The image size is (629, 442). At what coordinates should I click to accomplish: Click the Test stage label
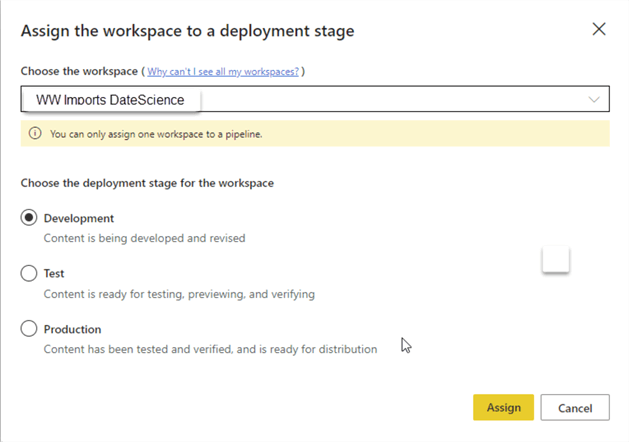pos(54,273)
